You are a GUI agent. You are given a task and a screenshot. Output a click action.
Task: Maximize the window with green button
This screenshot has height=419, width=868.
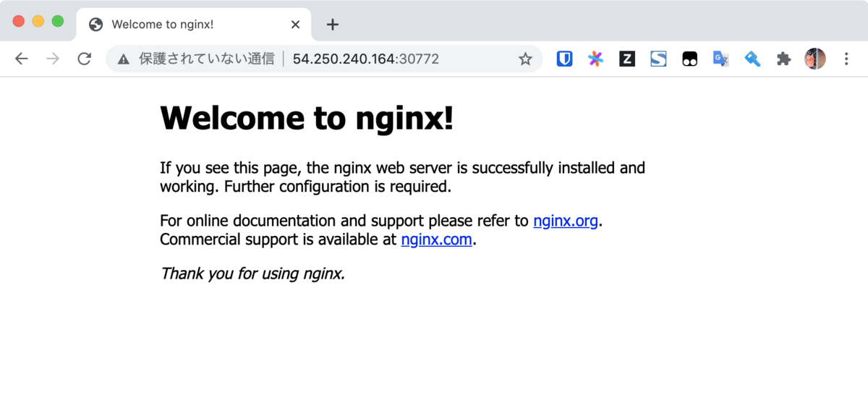click(x=58, y=21)
